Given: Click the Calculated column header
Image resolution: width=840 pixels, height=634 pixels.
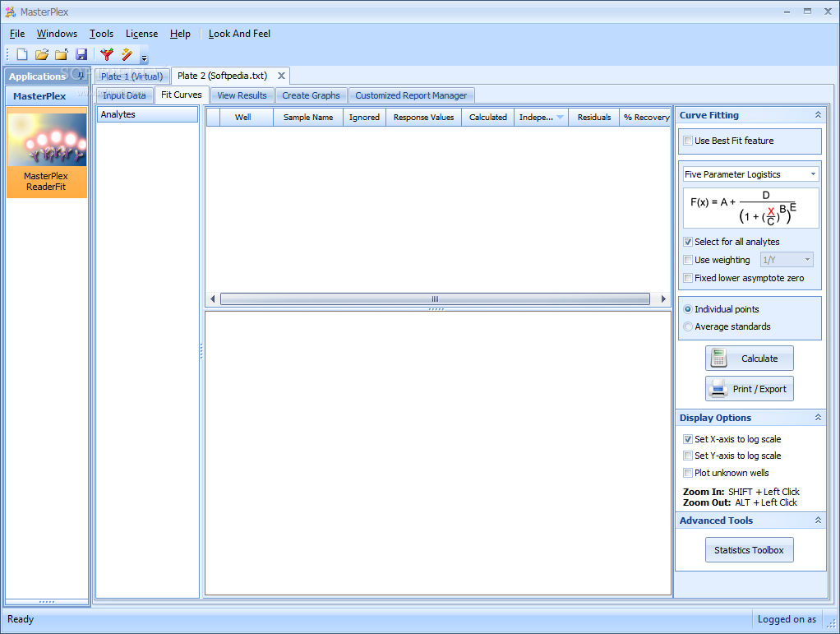Looking at the screenshot, I should coord(487,117).
